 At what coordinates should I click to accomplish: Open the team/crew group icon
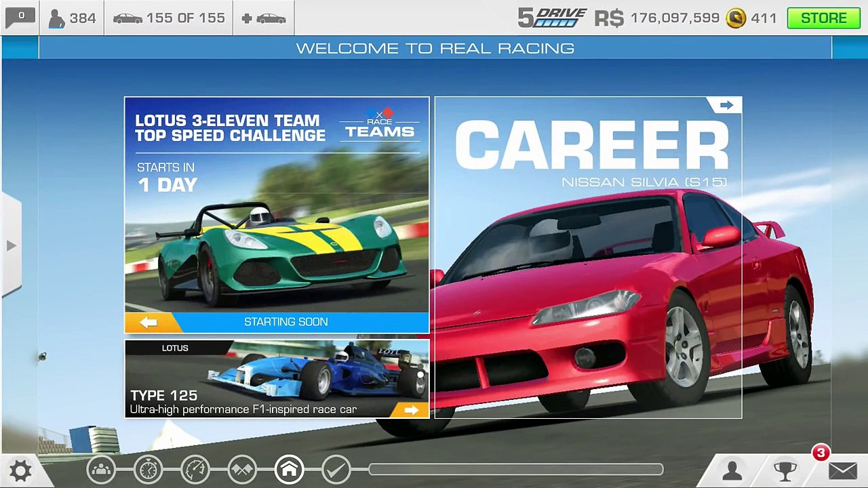coord(101,469)
